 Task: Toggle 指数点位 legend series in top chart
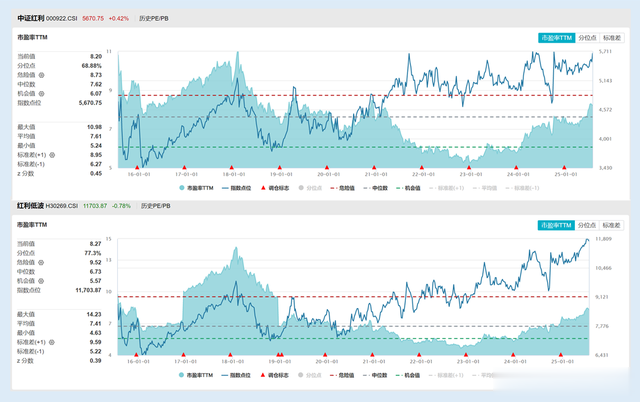coord(236,188)
